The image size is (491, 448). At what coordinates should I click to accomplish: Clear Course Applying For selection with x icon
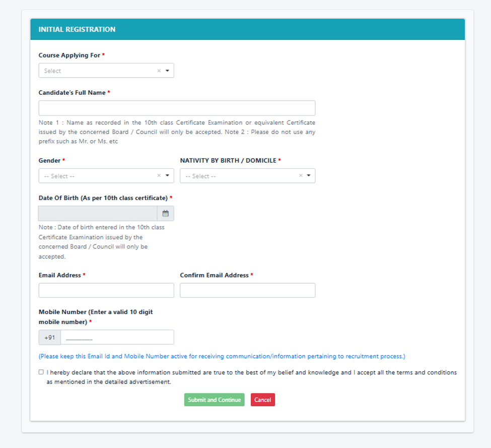pyautogui.click(x=159, y=71)
